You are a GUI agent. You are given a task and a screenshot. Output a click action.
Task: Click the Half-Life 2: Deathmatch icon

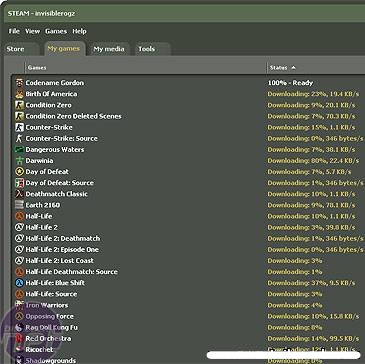coord(20,238)
